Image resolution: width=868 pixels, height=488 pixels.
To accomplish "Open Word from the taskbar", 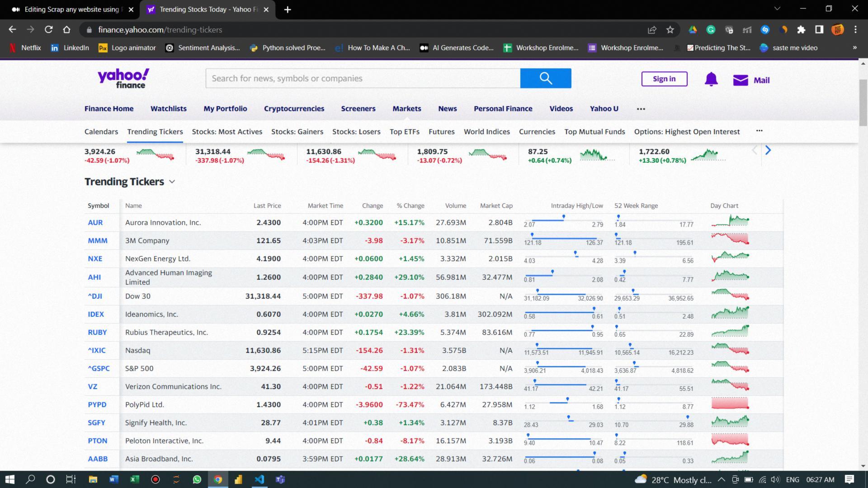I will (113, 479).
